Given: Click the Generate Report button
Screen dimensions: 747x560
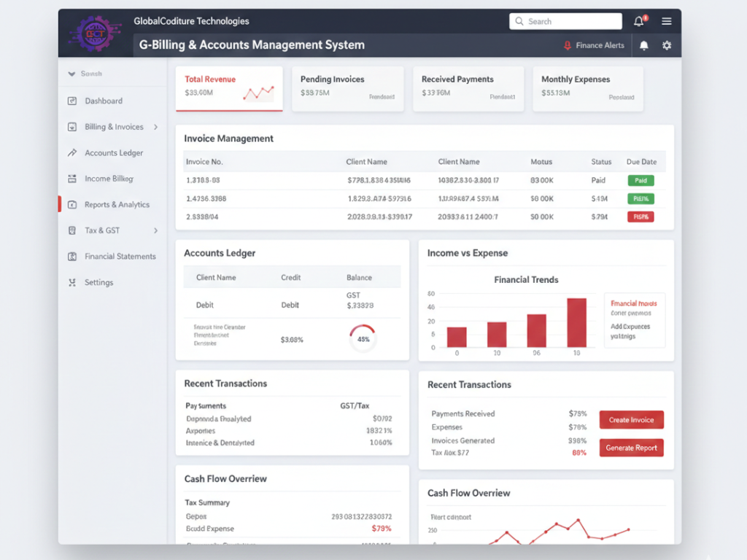Looking at the screenshot, I should pos(631,448).
